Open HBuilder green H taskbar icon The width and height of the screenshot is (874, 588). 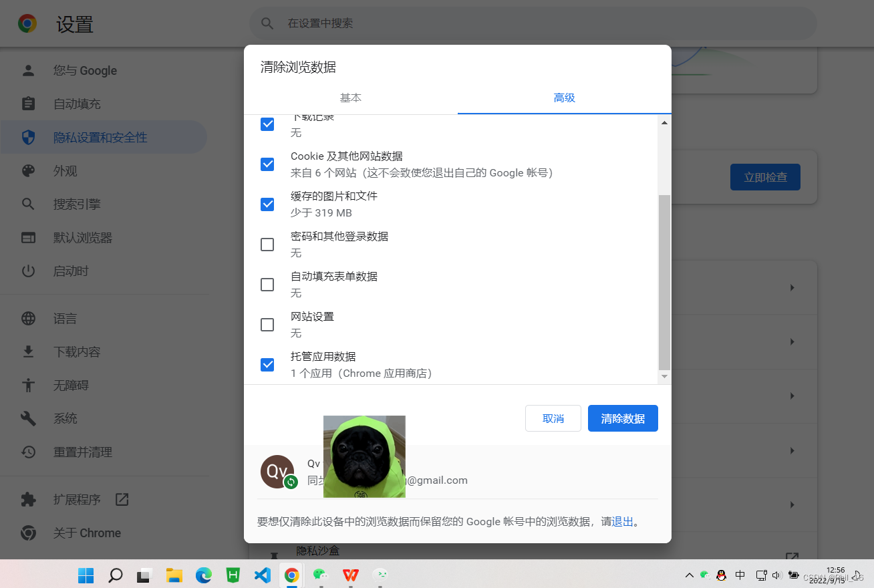point(233,575)
